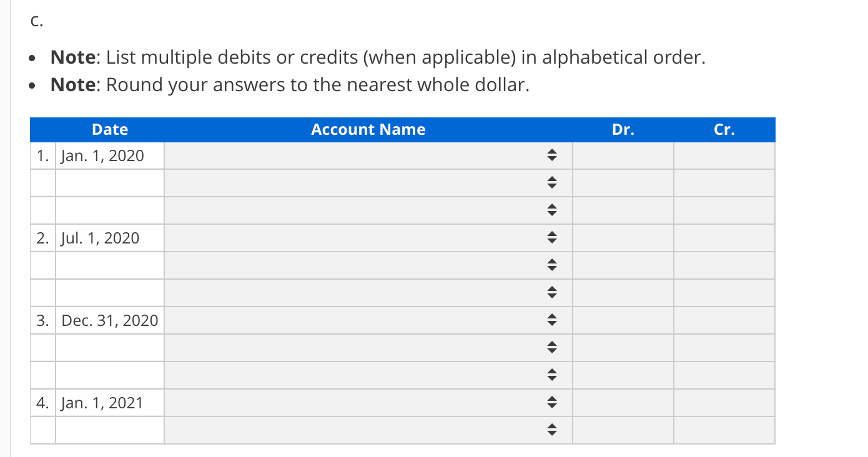868x457 pixels.
Task: Open the second account dropdown under entry 3
Action: [x=552, y=347]
